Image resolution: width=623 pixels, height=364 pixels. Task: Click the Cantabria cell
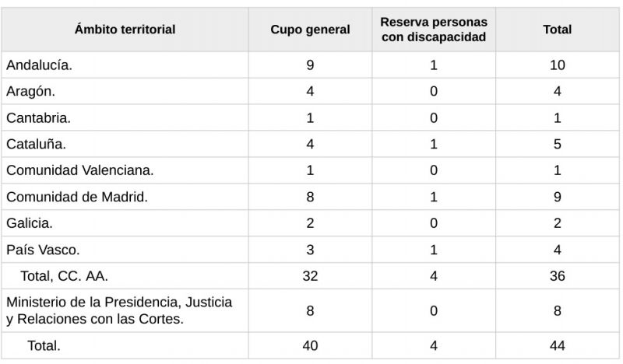pyautogui.click(x=125, y=117)
